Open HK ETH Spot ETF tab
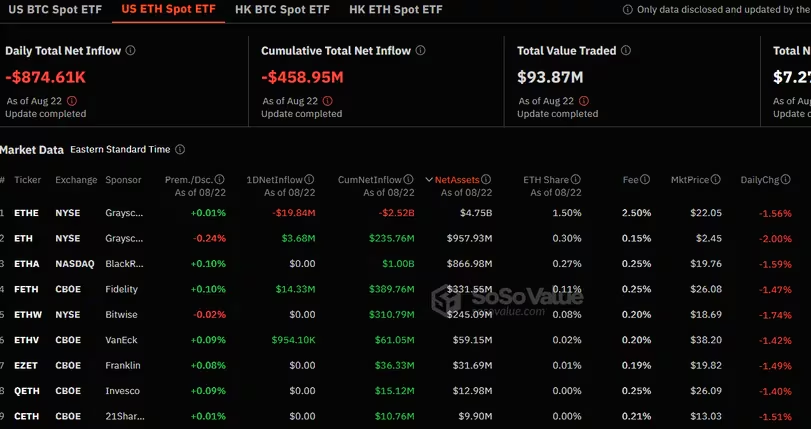Image resolution: width=811 pixels, height=429 pixels. tap(396, 10)
